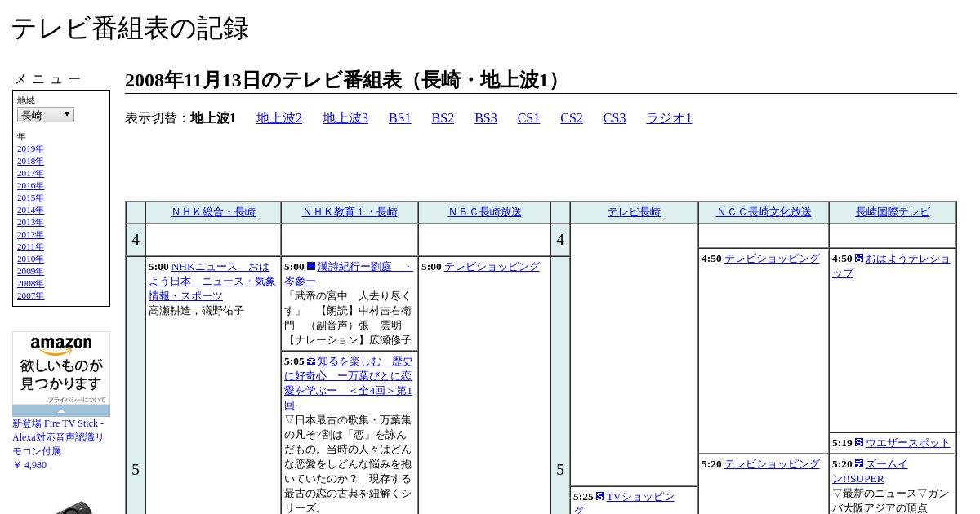
Task: Switch to 地上波3 listing
Action: [345, 118]
